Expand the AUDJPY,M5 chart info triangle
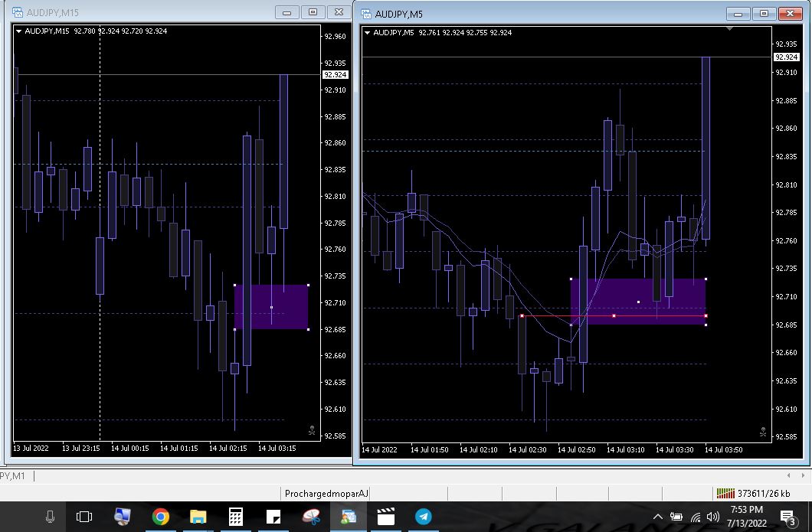The height and width of the screenshot is (532, 812). pos(367,33)
